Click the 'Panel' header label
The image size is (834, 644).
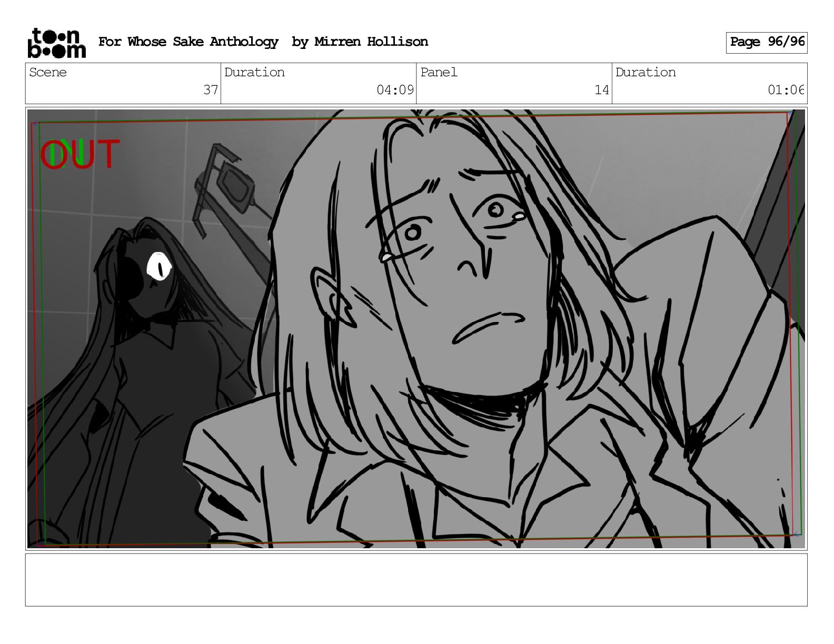coord(439,73)
